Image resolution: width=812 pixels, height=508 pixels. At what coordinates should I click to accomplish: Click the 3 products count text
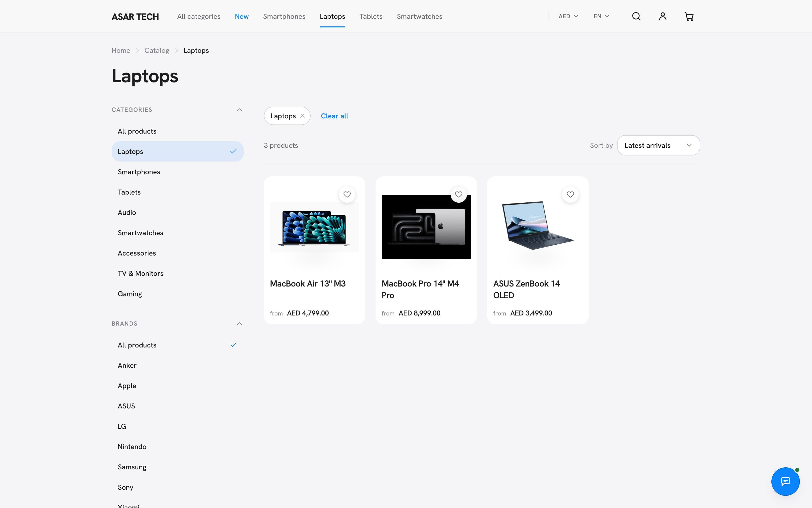281,146
